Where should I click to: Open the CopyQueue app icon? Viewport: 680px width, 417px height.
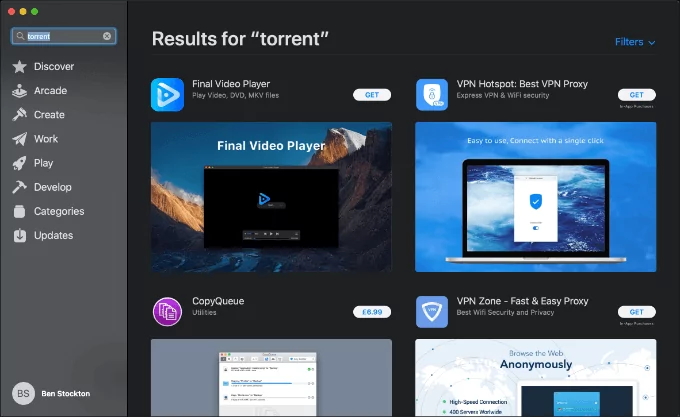coord(167,312)
